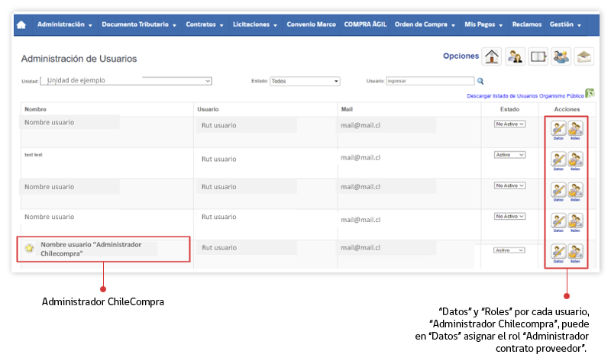Screen dimensions: 611x364
Task: Open Roles in the third user row
Action: pyautogui.click(x=575, y=191)
